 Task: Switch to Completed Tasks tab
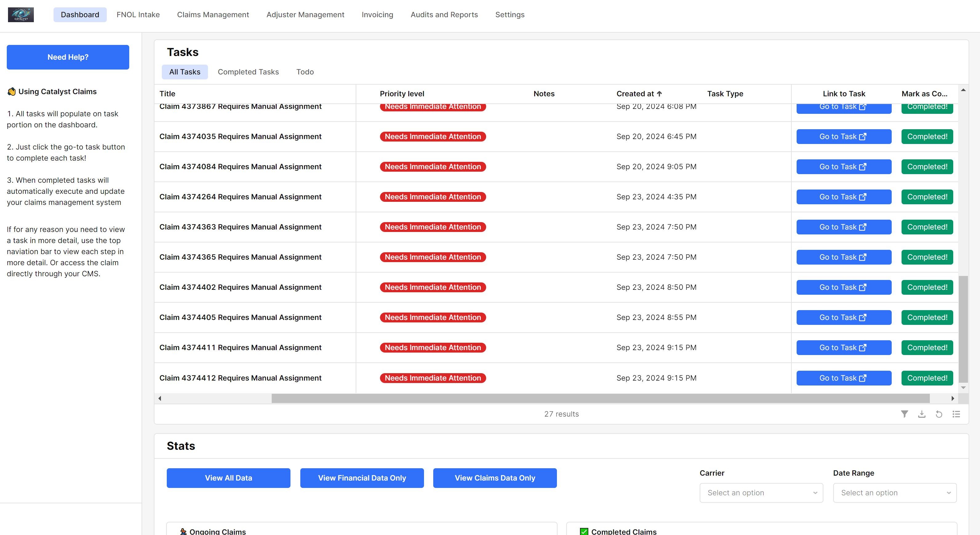point(248,72)
